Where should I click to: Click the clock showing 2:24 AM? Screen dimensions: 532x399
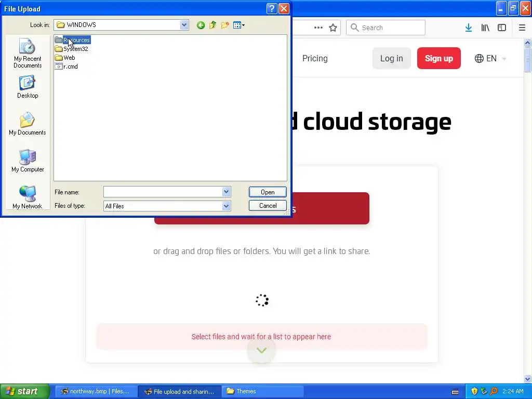(x=513, y=391)
